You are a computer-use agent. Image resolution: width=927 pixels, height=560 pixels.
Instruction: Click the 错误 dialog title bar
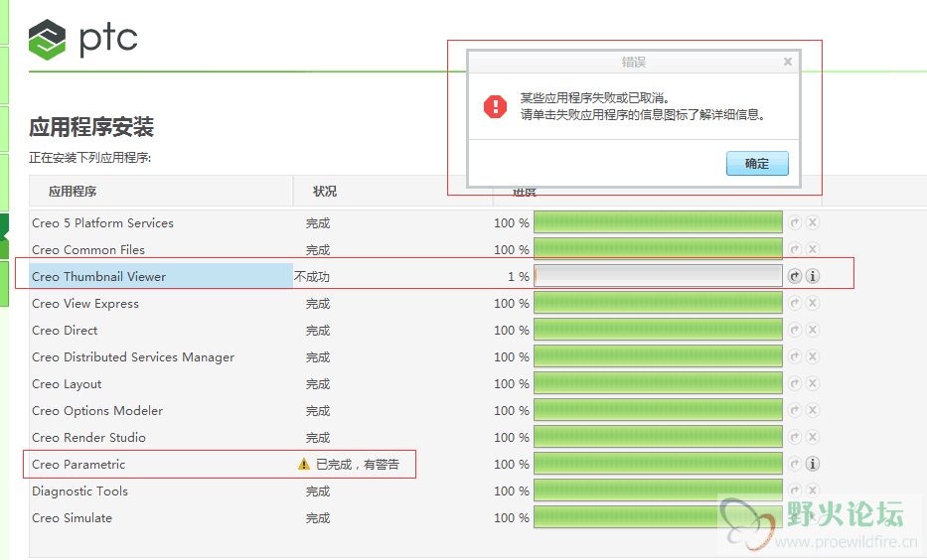click(x=634, y=62)
